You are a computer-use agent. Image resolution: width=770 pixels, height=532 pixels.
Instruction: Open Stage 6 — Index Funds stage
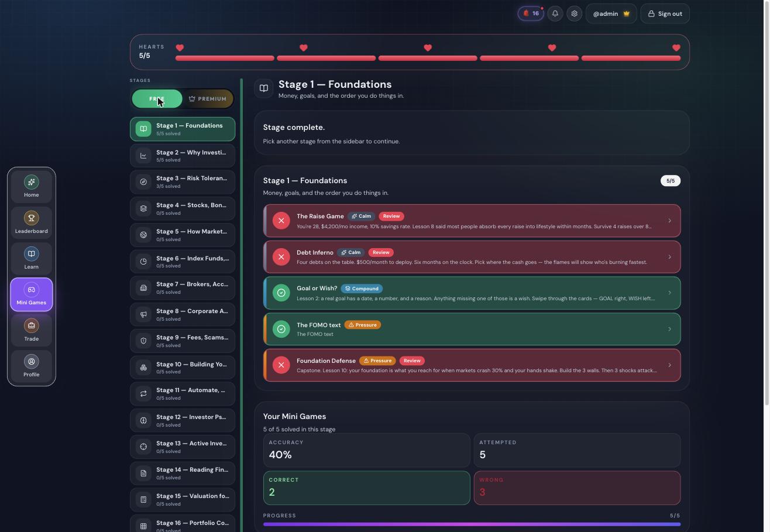183,262
